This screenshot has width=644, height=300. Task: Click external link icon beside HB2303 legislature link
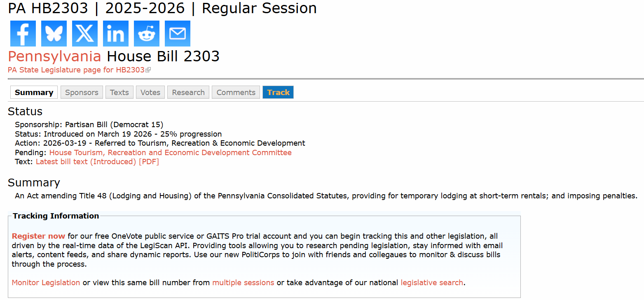pyautogui.click(x=148, y=70)
